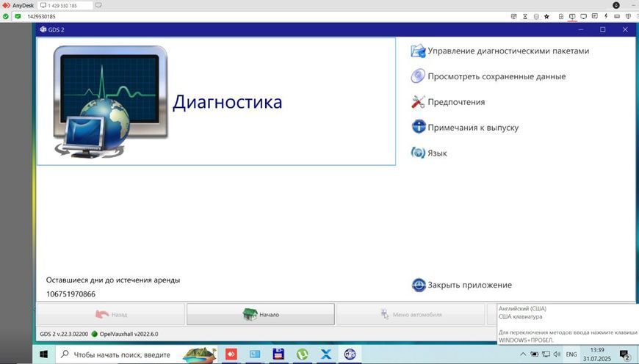The image size is (639, 364).
Task: Open Примечания к выпуску
Action: pos(473,128)
